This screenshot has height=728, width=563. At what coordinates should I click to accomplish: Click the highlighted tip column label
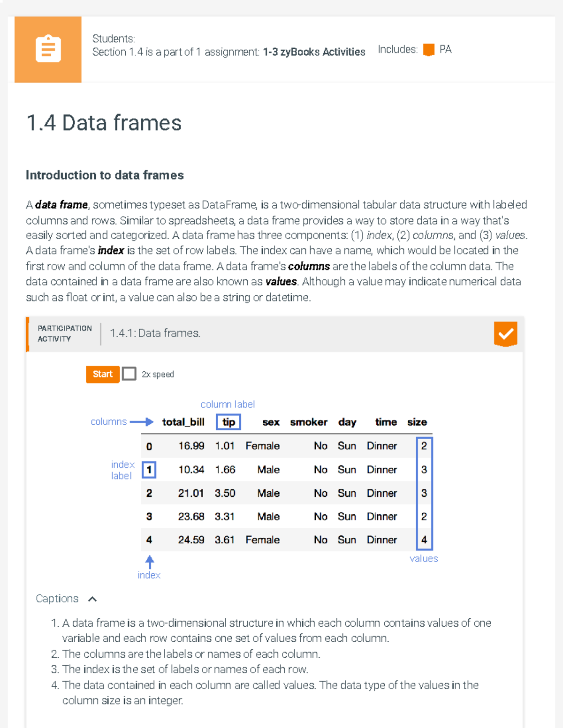pos(228,422)
